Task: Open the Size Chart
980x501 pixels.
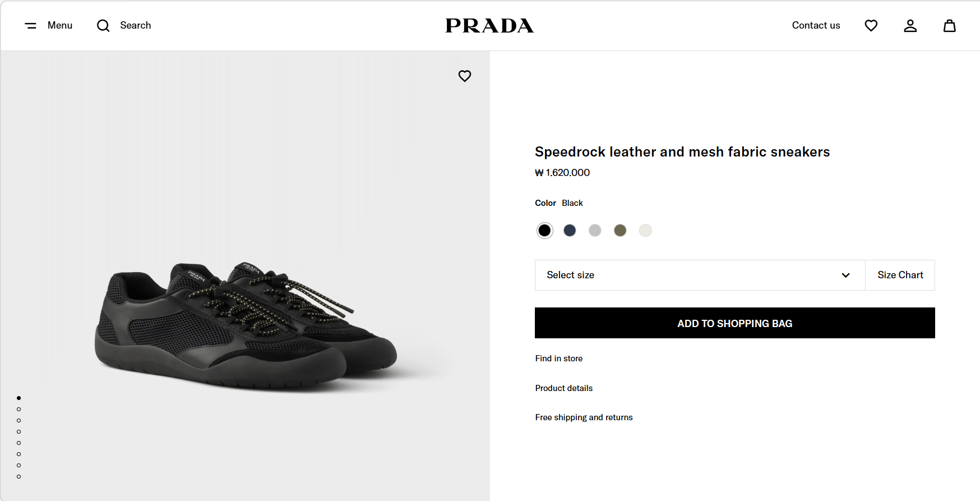Action: click(x=900, y=275)
